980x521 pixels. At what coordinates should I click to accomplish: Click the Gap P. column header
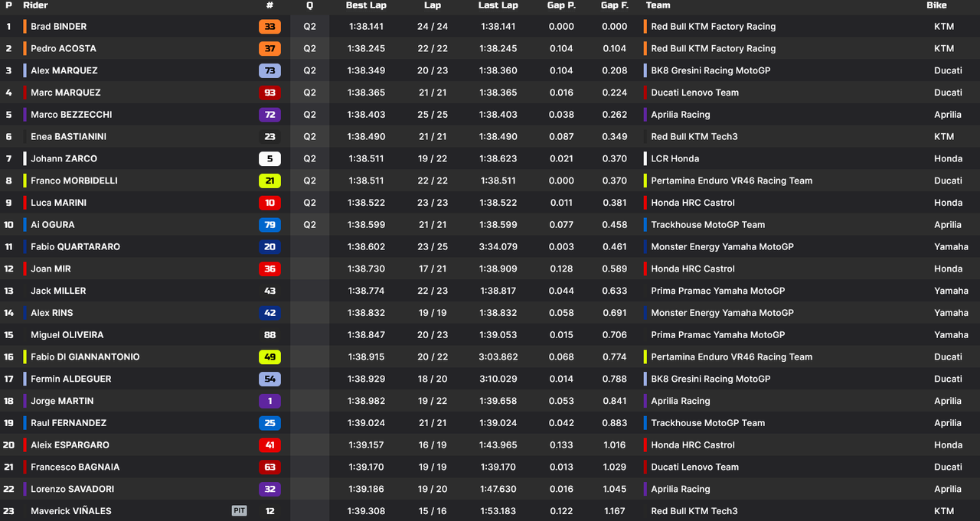click(561, 5)
